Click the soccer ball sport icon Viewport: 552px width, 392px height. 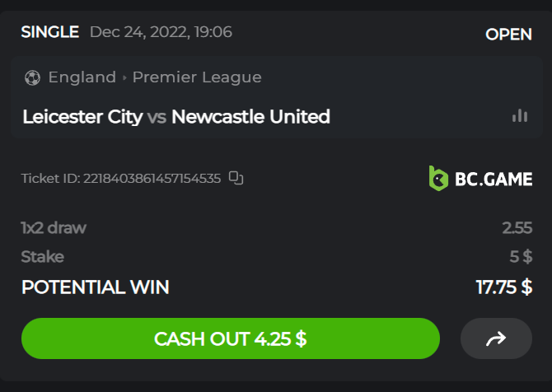pos(33,78)
